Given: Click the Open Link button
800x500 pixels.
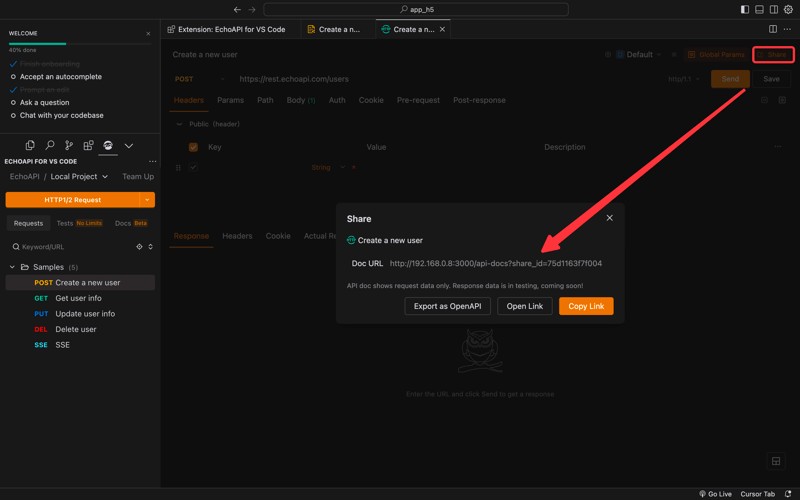Looking at the screenshot, I should pos(524,306).
